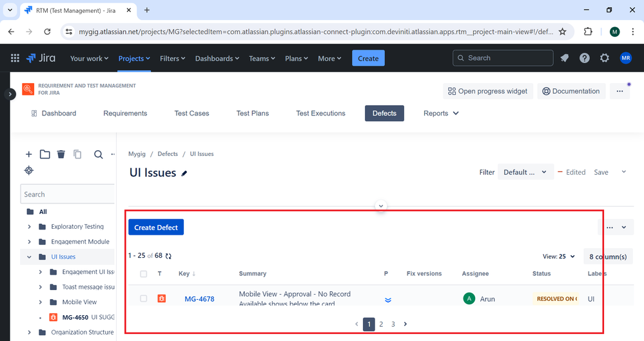Click the priority icon of MG-4678
Viewport: 644px width, 341px height.
pyautogui.click(x=387, y=300)
